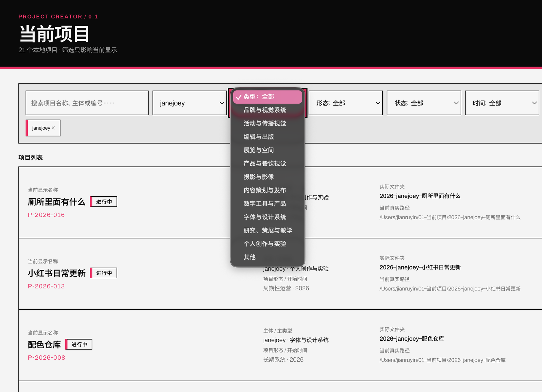Click PROJECT CREATOR / 0.1 header label
Viewport: 542px width, 392px height.
[58, 17]
